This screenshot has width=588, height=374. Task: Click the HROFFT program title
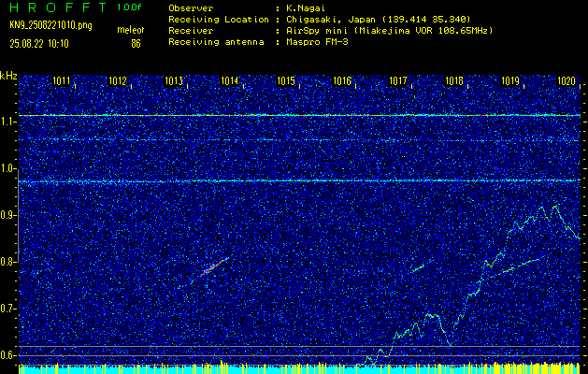coord(58,7)
